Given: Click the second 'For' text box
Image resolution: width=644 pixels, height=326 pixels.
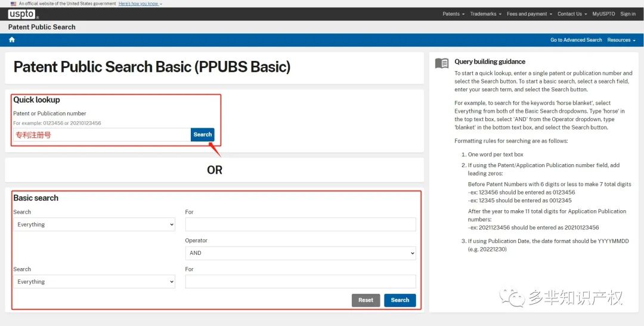Looking at the screenshot, I should tap(300, 282).
